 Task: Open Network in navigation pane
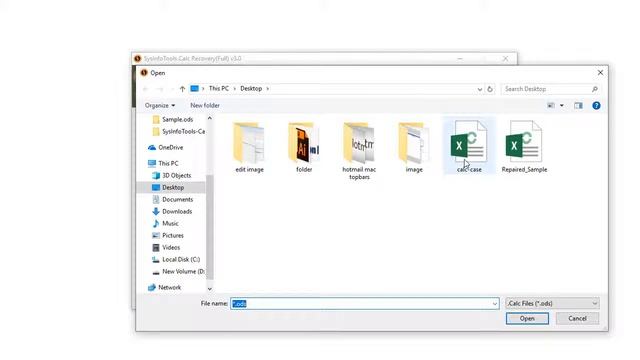164,287
